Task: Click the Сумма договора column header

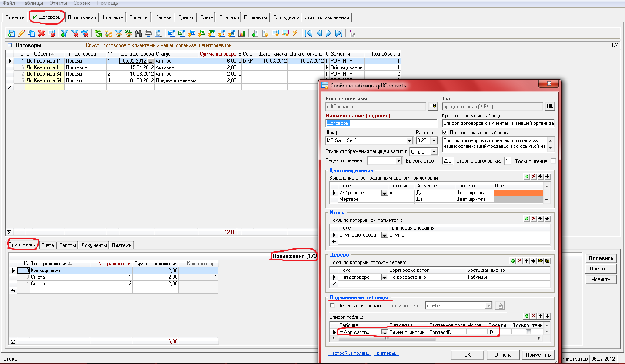Action: point(218,54)
